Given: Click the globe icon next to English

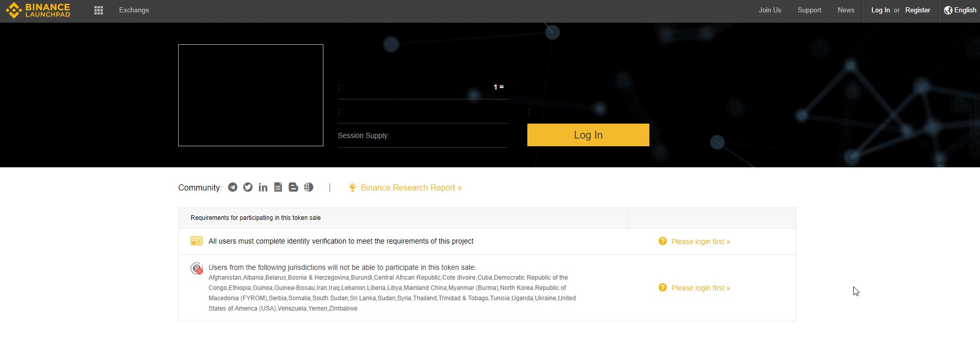Looking at the screenshot, I should pos(948,10).
